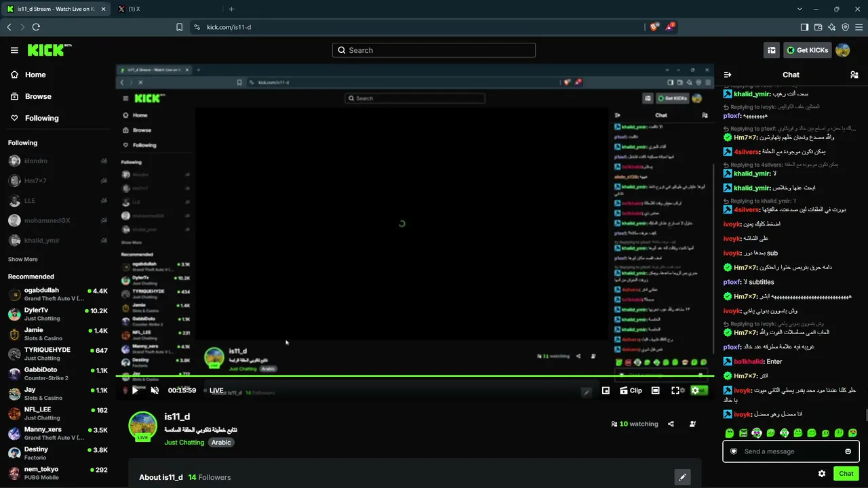The width and height of the screenshot is (868, 488).
Task: Toggle mini player mode
Action: pyautogui.click(x=606, y=390)
